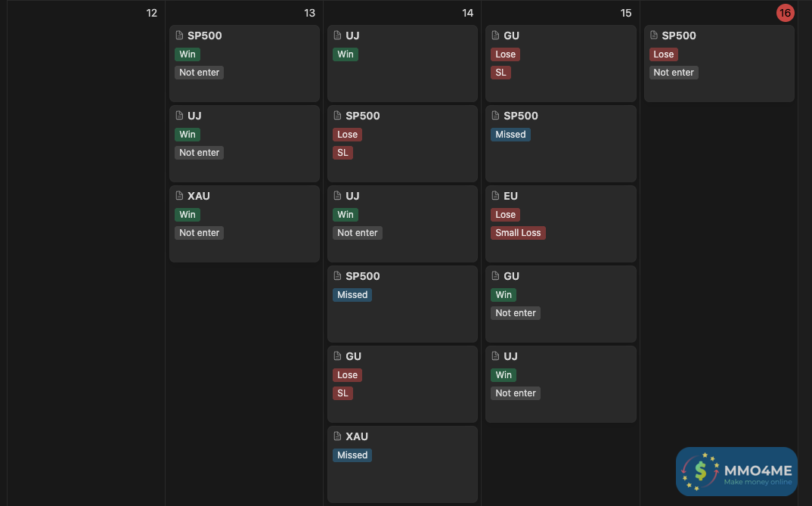Select the Small Loss tag on EU card
This screenshot has width=812, height=506.
click(518, 233)
